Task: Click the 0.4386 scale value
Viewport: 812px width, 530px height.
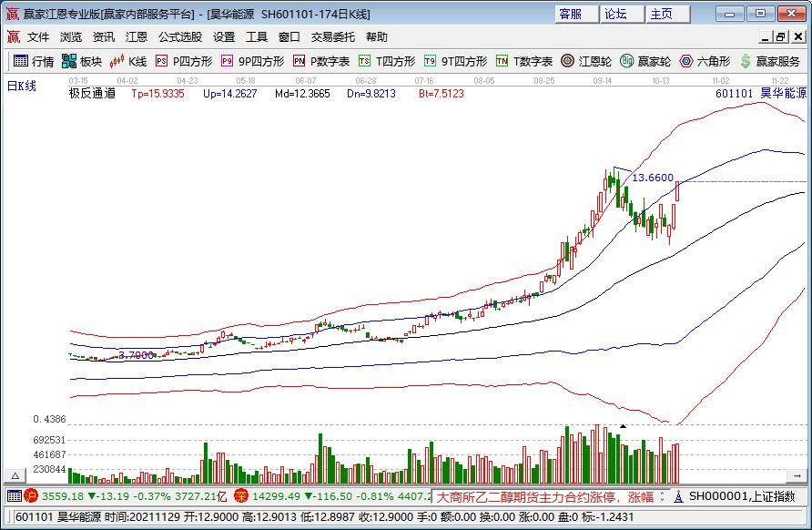Action: click(49, 419)
